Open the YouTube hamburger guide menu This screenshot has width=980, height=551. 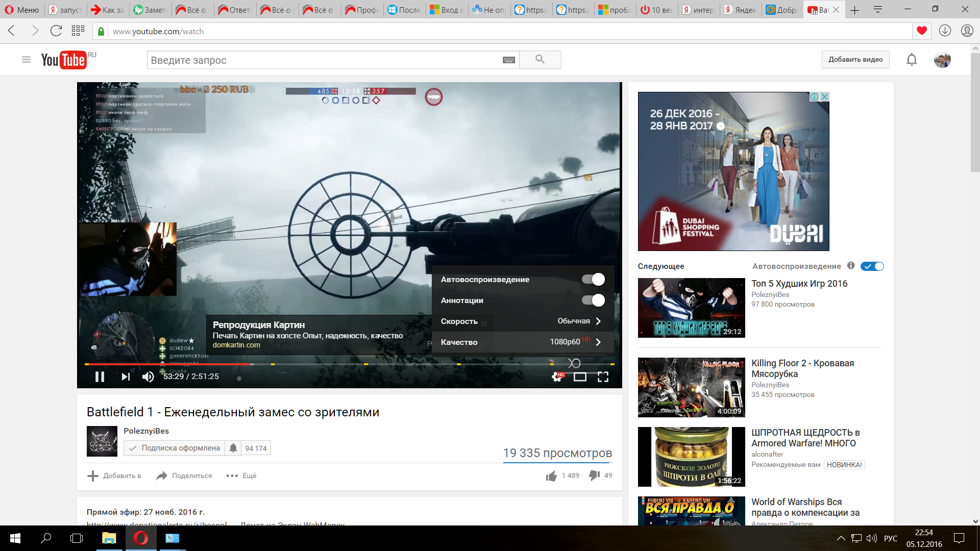coord(27,60)
